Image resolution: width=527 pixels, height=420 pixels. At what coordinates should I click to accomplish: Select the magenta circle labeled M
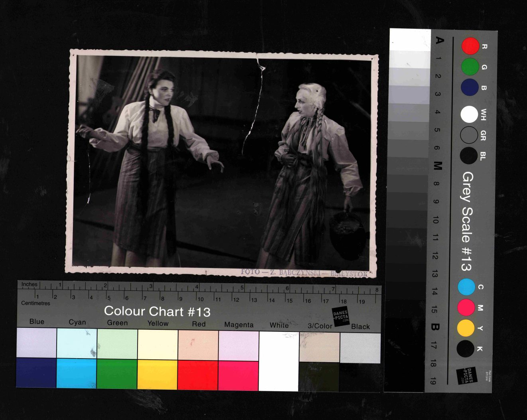(466, 307)
